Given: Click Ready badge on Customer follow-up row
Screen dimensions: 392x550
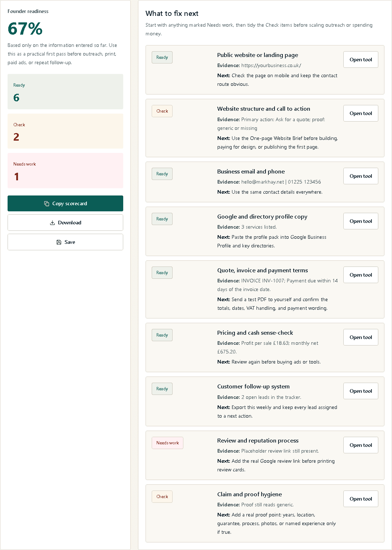Looking at the screenshot, I should [x=162, y=389].
